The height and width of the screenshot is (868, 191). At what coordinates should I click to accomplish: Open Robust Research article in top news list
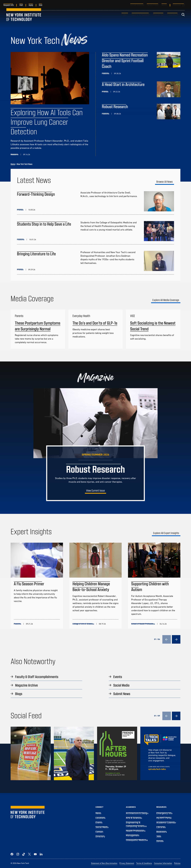click(115, 107)
